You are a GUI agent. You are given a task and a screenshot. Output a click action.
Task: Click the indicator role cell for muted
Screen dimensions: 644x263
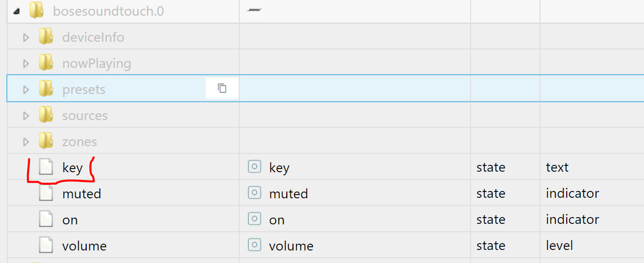(592, 193)
